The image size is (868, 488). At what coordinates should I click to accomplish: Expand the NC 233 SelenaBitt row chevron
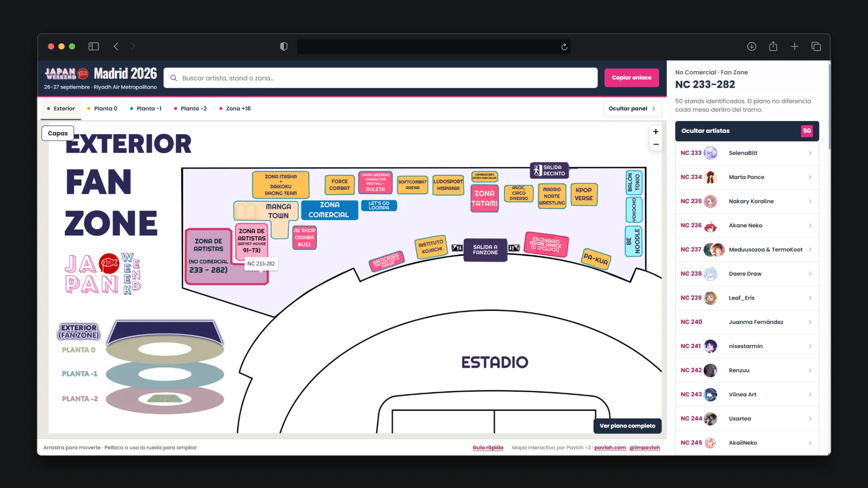(810, 153)
